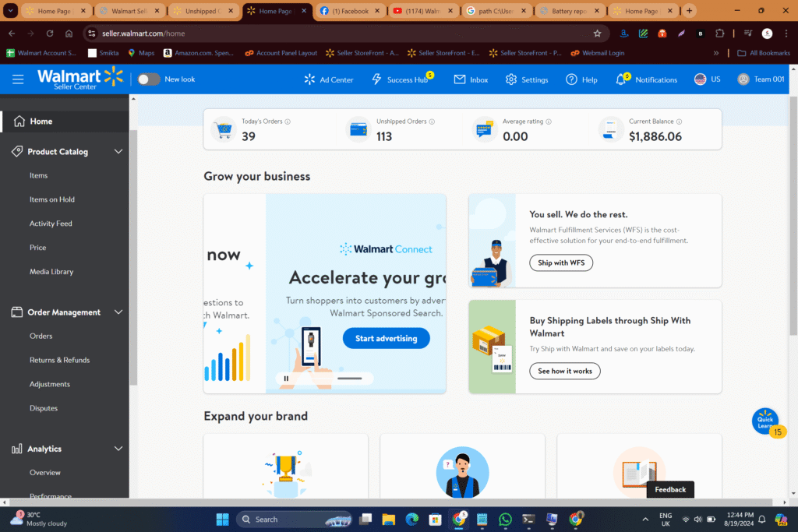The height and width of the screenshot is (532, 798).
Task: Open Settings in the header
Action: click(x=527, y=79)
